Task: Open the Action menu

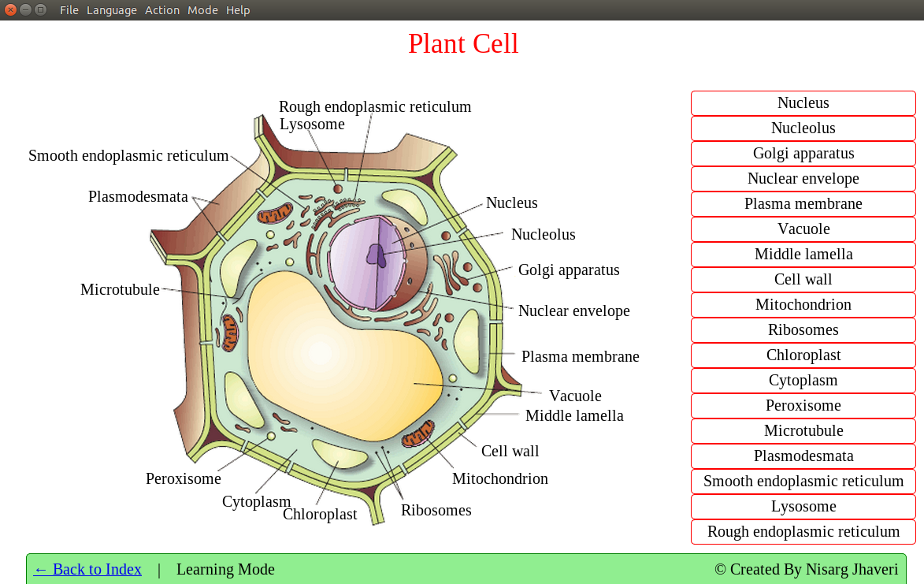Action: (161, 10)
